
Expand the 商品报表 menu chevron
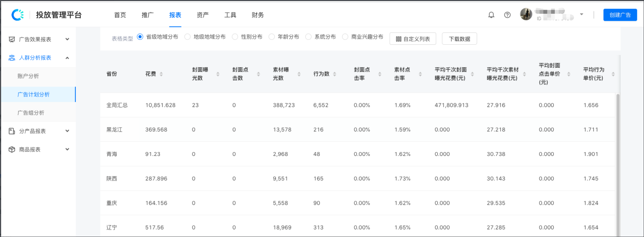67,149
